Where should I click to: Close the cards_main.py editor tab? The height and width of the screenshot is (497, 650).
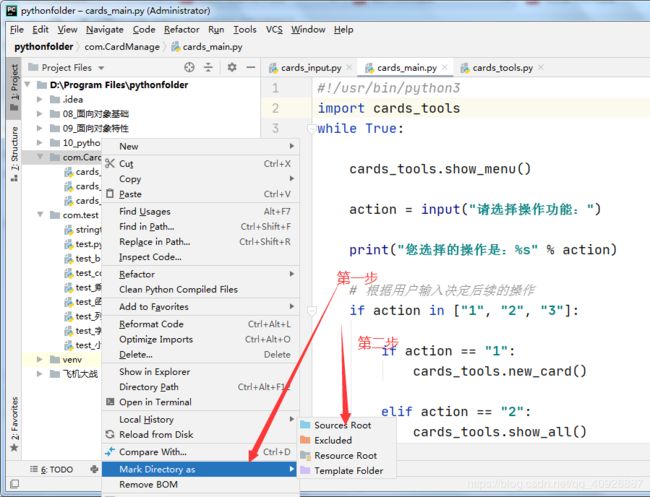(445, 68)
